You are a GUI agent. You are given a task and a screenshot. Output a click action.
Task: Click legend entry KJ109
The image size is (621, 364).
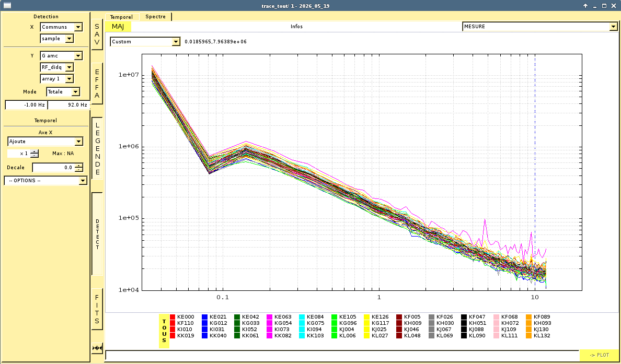pos(509,330)
